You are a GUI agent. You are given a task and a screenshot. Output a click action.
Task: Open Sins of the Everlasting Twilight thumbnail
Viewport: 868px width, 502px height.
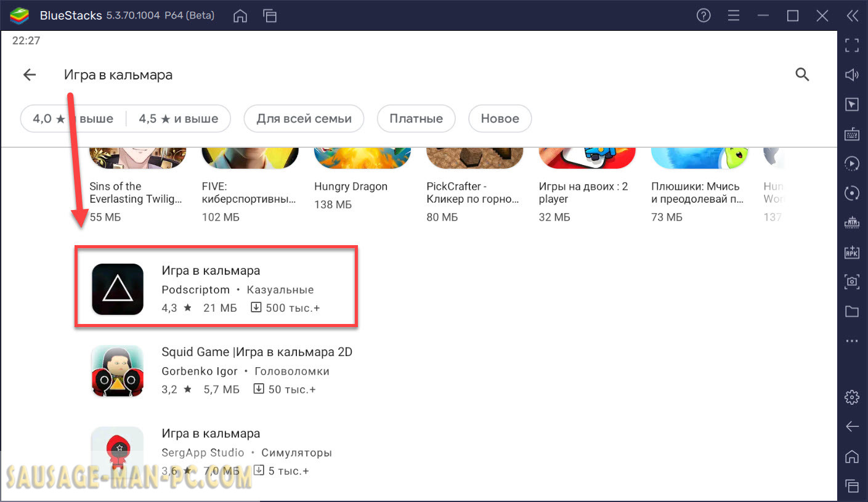(137, 158)
